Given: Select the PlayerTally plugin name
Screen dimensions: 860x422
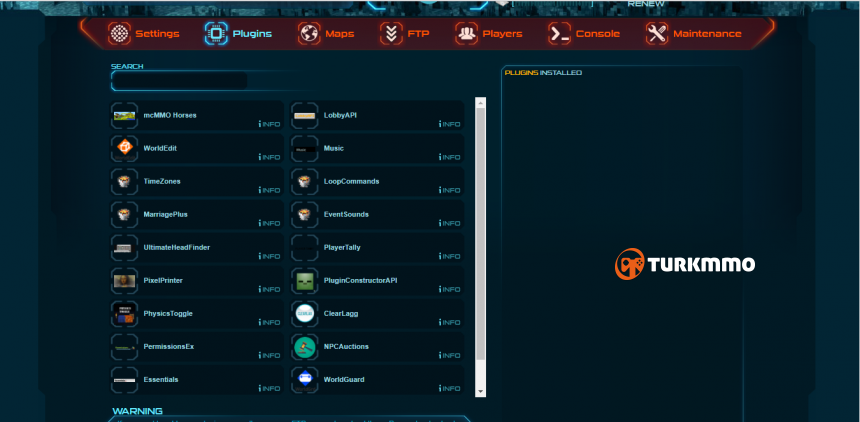Looking at the screenshot, I should [342, 247].
